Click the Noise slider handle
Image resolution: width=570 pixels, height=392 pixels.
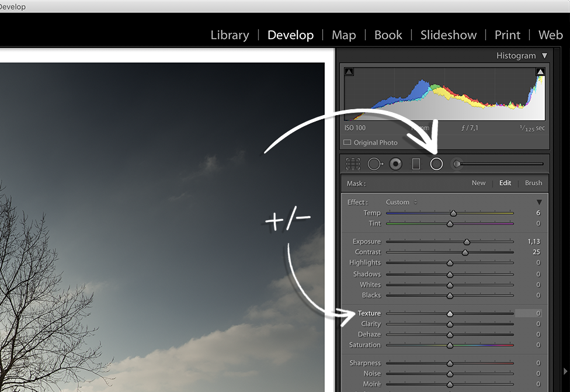click(450, 374)
